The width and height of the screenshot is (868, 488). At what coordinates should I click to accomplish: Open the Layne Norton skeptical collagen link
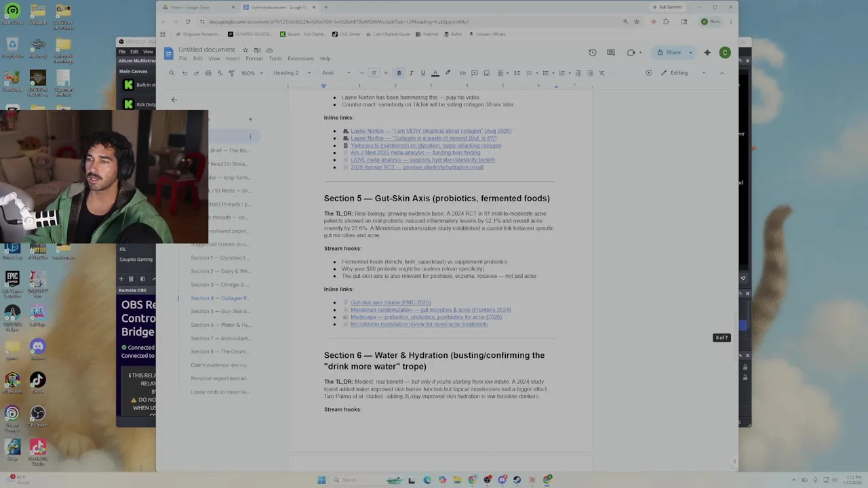pos(431,131)
